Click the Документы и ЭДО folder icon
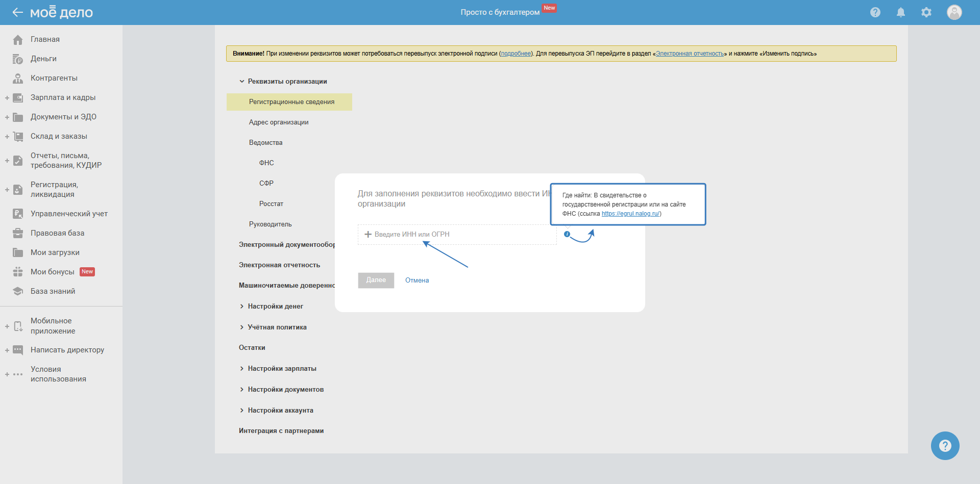Screen dimensions: 980x484 coord(18,117)
